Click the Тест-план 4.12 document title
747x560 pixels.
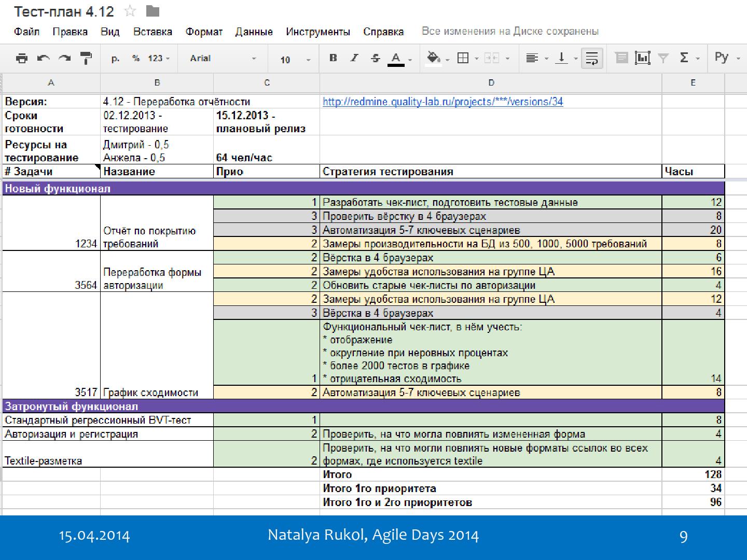65,11
